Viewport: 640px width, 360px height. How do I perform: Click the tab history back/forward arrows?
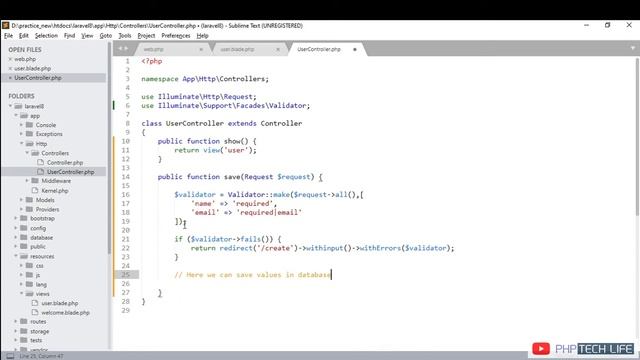[123, 49]
